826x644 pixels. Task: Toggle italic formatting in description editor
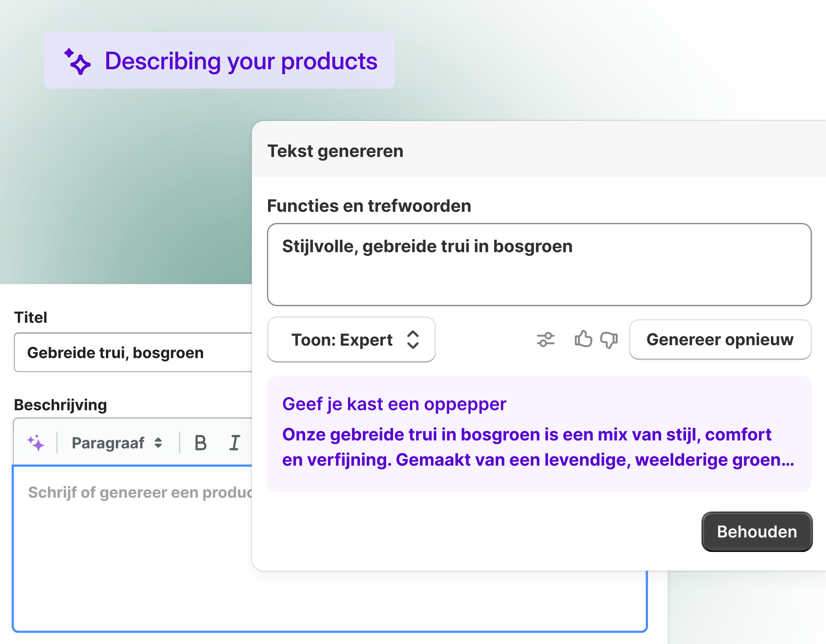[x=234, y=443]
